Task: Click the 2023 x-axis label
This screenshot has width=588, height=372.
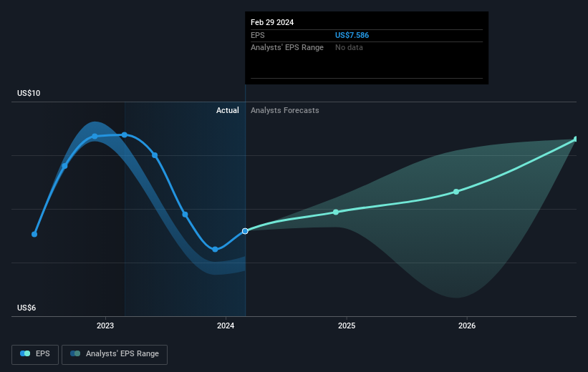Action: coord(105,325)
